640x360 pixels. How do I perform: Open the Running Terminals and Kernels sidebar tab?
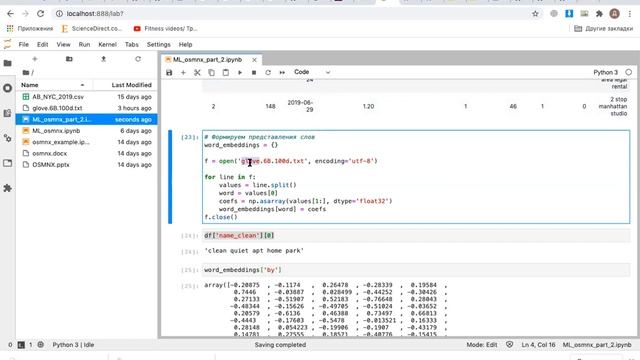point(7,88)
